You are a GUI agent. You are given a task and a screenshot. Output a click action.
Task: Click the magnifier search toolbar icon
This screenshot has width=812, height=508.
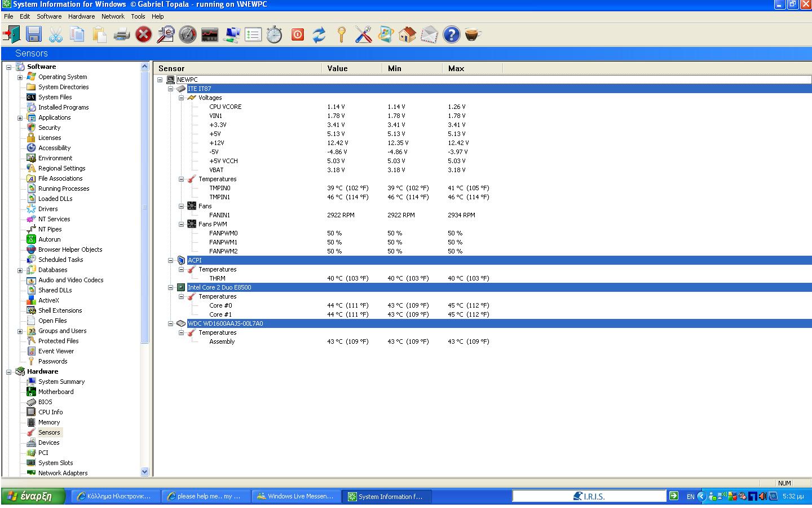tap(165, 35)
